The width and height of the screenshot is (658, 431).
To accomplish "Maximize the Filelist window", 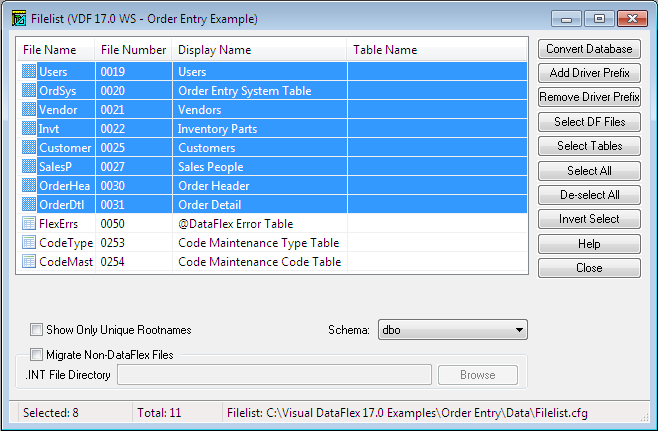I will [599, 19].
